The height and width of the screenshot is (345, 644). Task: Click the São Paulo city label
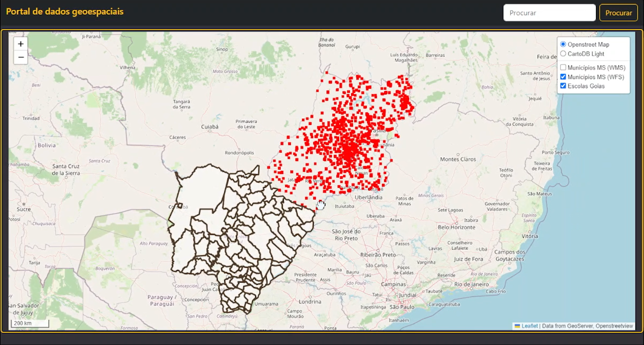pos(402,307)
